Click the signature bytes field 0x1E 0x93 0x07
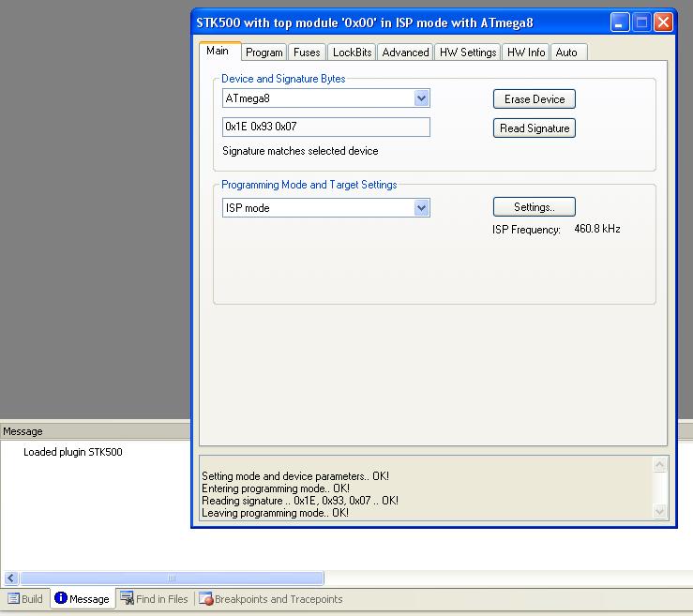Screen dimensions: 693x616 [x=326, y=127]
